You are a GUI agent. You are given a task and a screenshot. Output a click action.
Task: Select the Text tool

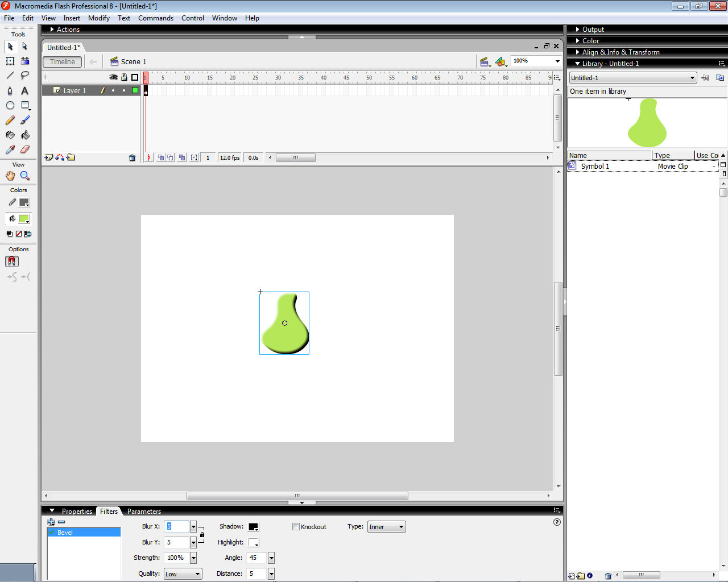click(x=24, y=91)
